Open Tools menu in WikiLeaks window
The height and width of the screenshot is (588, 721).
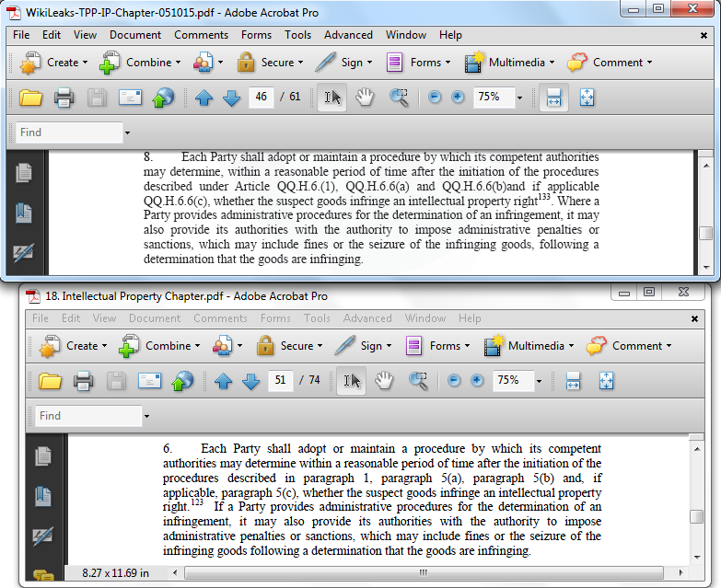297,35
